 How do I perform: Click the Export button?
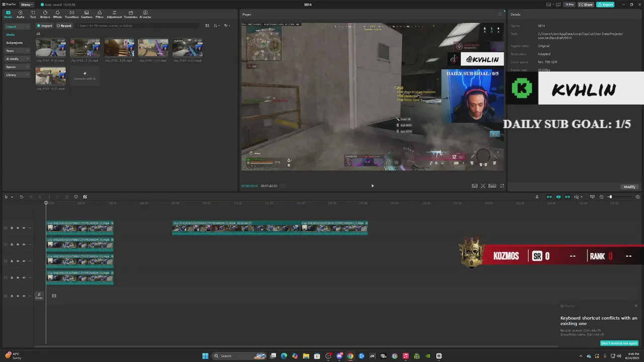pyautogui.click(x=605, y=5)
